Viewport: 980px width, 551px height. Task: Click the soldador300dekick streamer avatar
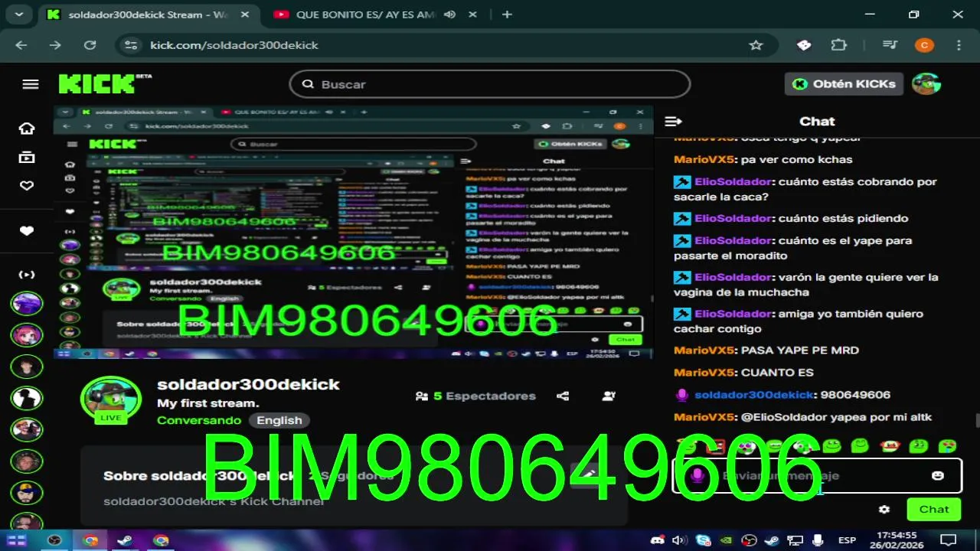(111, 398)
